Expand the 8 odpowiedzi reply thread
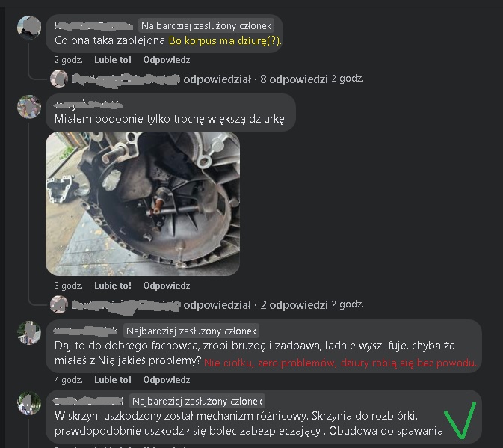This screenshot has width=503, height=448. (x=294, y=79)
